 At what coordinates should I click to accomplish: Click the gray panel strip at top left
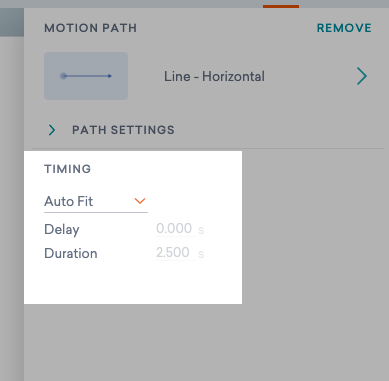12,22
